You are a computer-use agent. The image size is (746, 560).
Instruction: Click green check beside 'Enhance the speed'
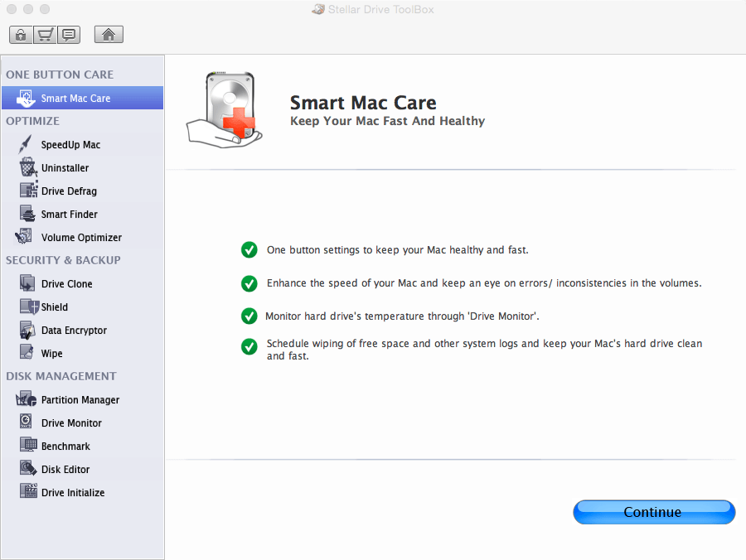(249, 283)
